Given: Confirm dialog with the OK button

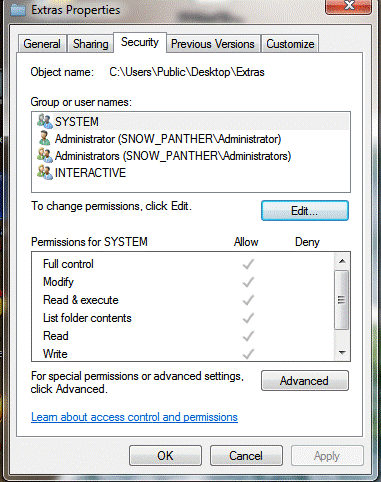Looking at the screenshot, I should click(165, 455).
